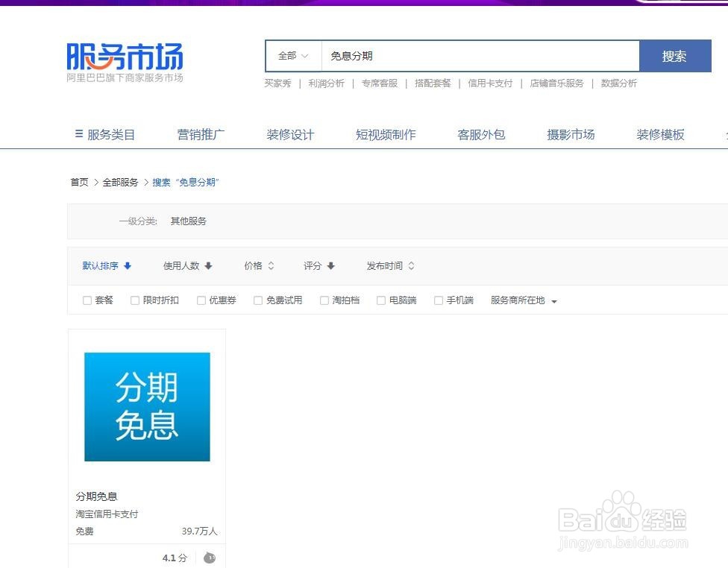Check the 限时折扣 filter option
This screenshot has width=728, height=568.
[135, 300]
